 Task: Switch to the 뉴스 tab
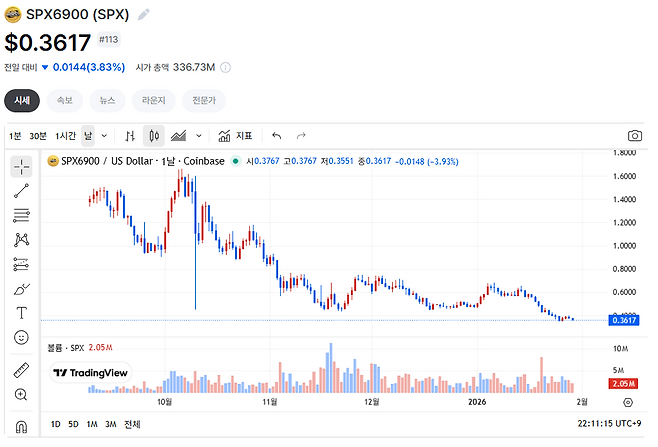(x=106, y=100)
